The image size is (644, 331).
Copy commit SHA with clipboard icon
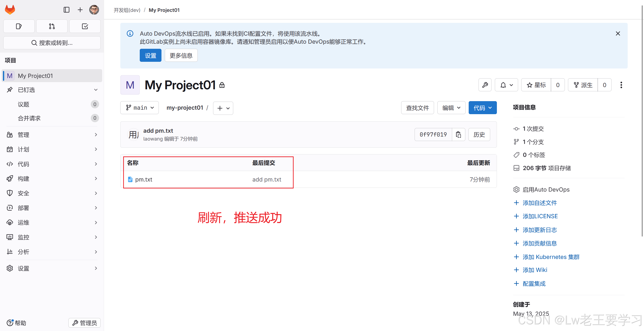pos(458,135)
